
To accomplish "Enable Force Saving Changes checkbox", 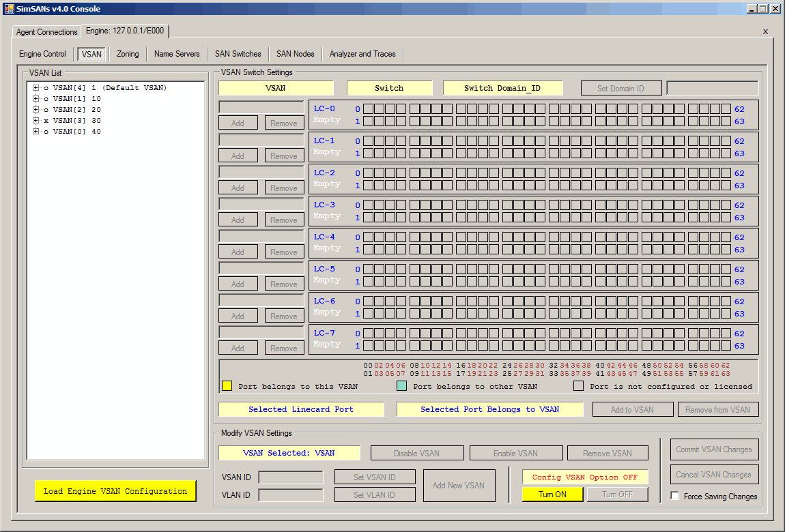I will (675, 496).
